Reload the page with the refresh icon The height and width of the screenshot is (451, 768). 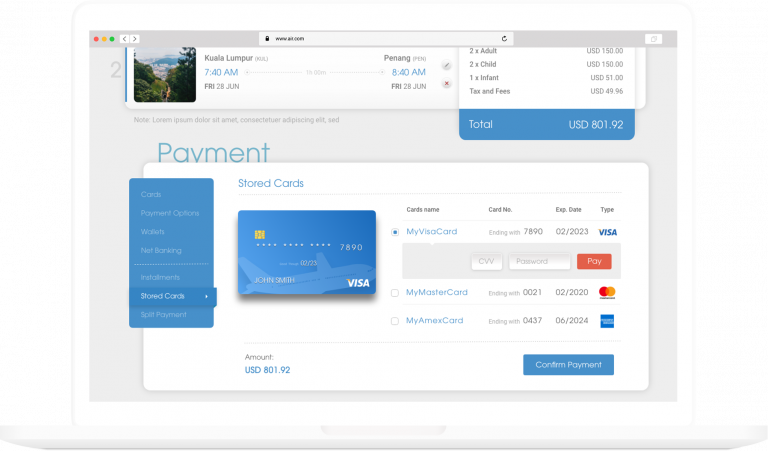(504, 38)
